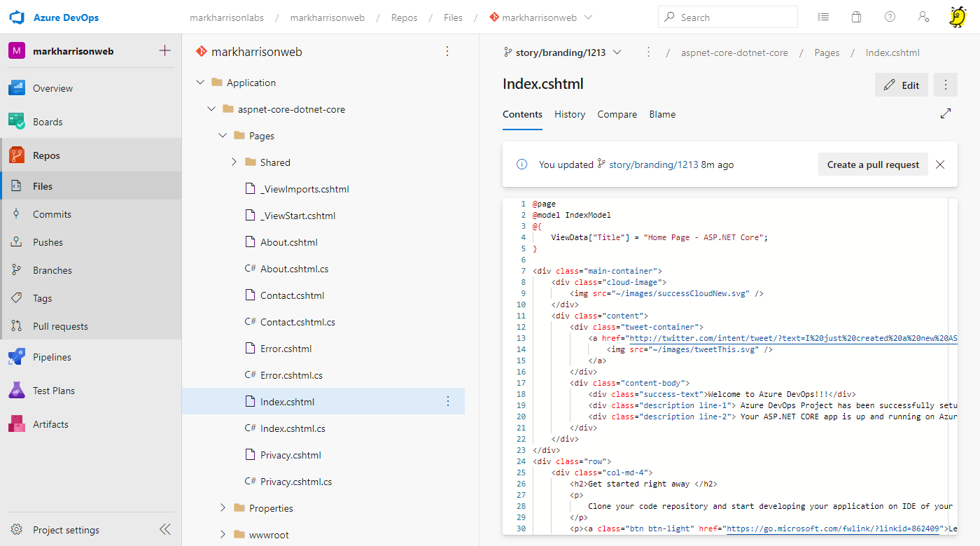Click Create a pull request button
Screen dimensions: 980x546
pyautogui.click(x=872, y=164)
